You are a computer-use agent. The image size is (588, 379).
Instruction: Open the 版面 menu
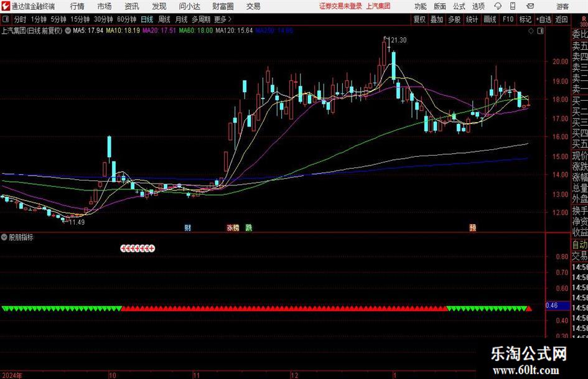[439, 6]
